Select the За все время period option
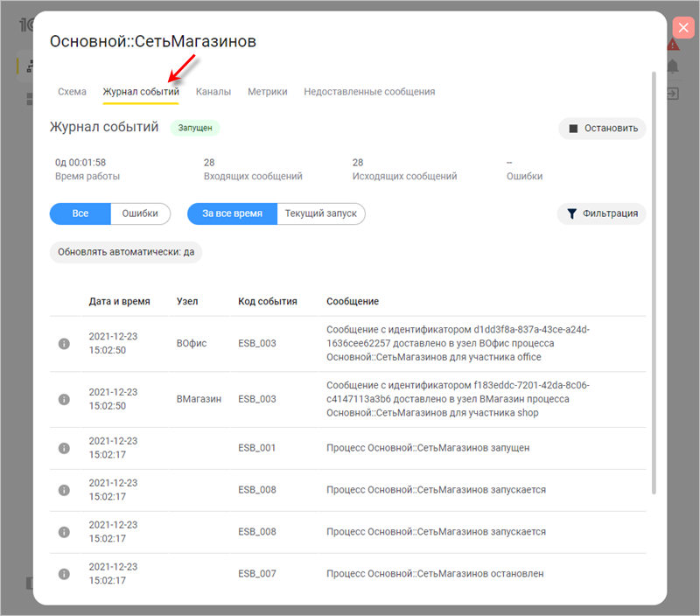Image resolution: width=700 pixels, height=616 pixels. coord(232,213)
